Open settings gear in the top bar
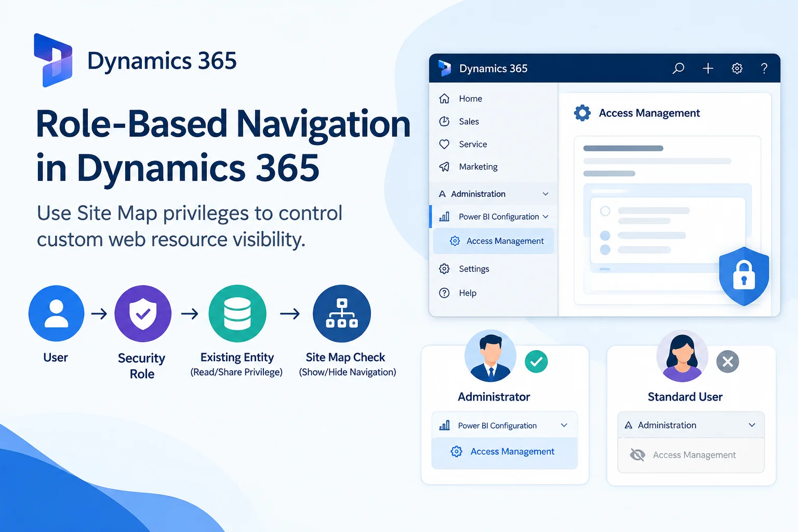798x532 pixels. point(737,68)
